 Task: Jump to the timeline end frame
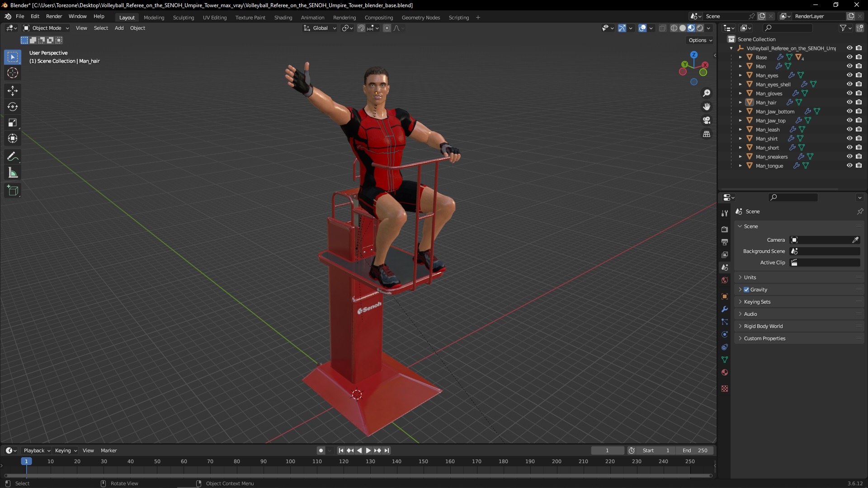click(x=387, y=450)
